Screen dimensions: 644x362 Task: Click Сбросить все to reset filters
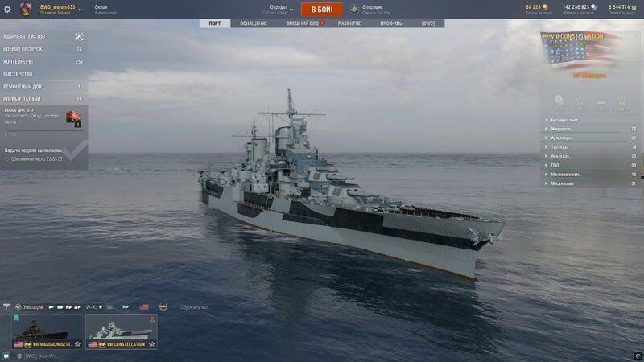click(193, 307)
